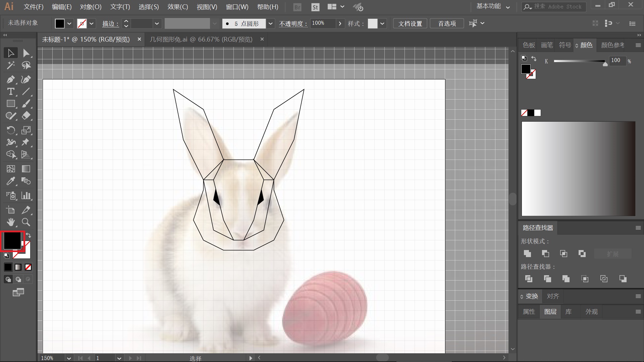This screenshot has width=644, height=362.
Task: Select the Pen tool
Action: (10, 79)
